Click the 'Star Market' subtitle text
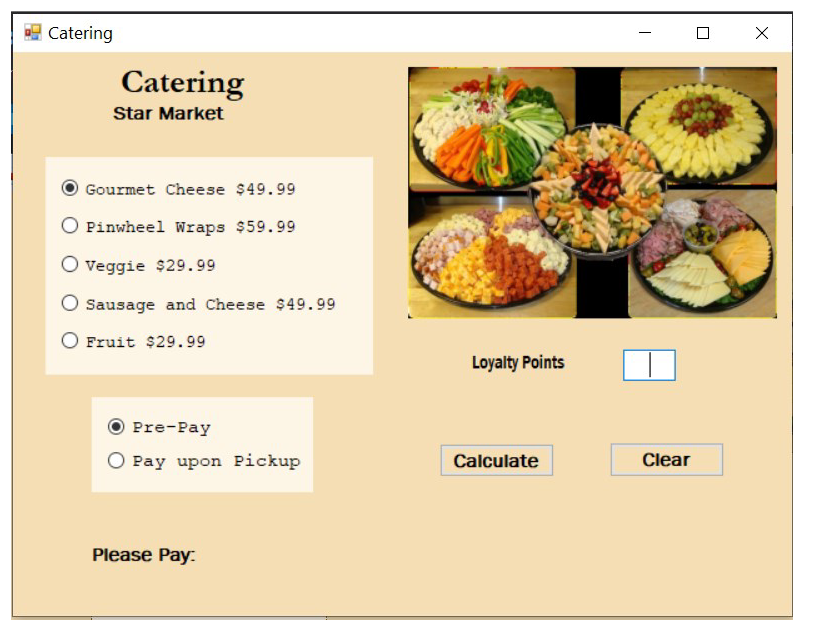 coord(168,113)
